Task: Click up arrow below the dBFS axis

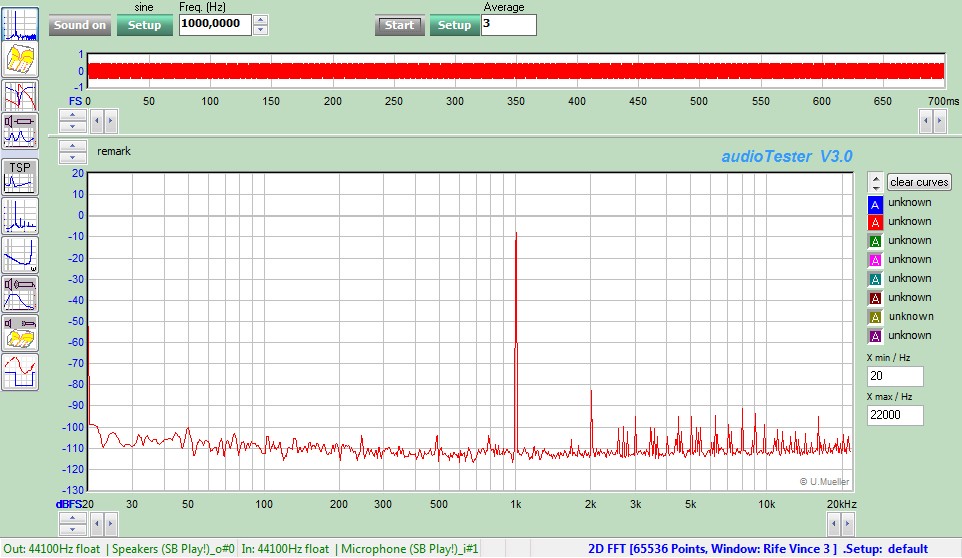Action: tap(73, 518)
